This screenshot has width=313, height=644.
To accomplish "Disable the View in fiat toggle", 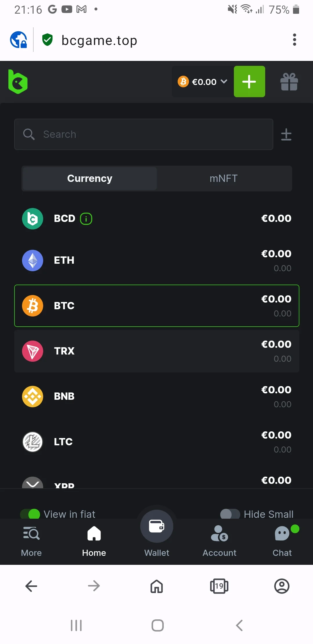I will [30, 514].
